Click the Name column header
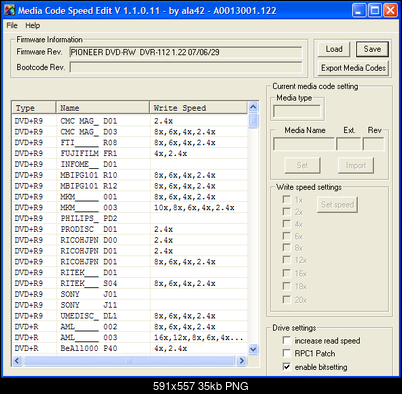Viewport: 402px width, 394px height. pyautogui.click(x=103, y=108)
